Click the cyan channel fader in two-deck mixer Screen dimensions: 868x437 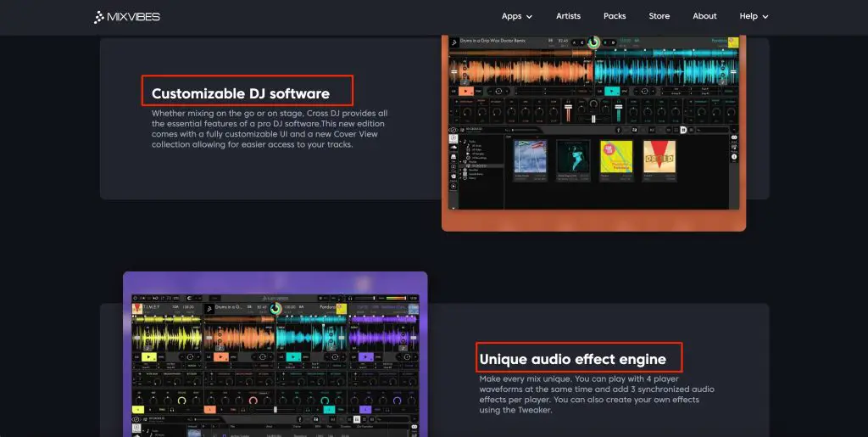(x=618, y=111)
